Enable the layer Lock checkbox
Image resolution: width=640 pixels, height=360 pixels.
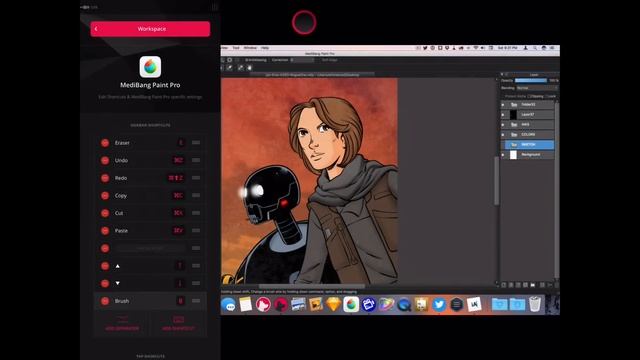click(x=547, y=96)
